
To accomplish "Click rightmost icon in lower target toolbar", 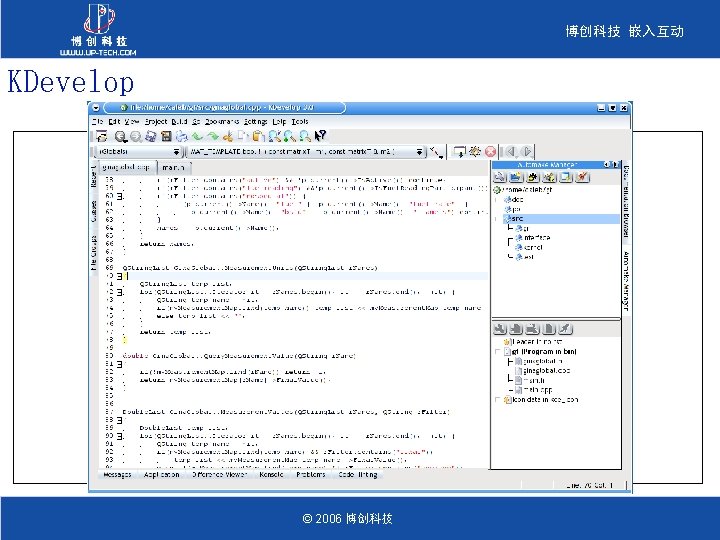I will click(x=565, y=329).
